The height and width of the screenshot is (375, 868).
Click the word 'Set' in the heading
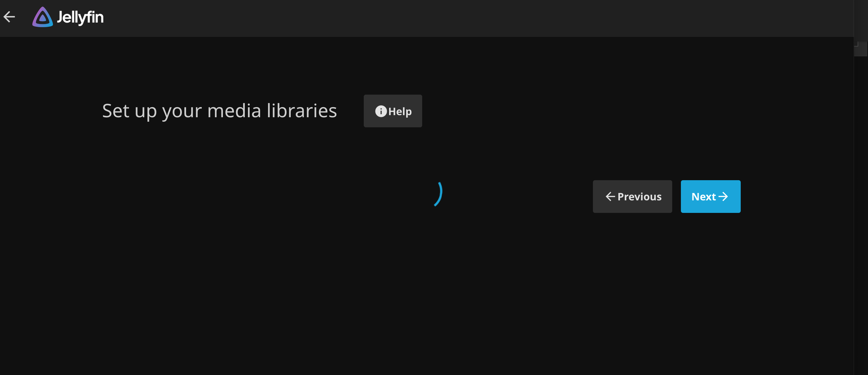[116, 111]
